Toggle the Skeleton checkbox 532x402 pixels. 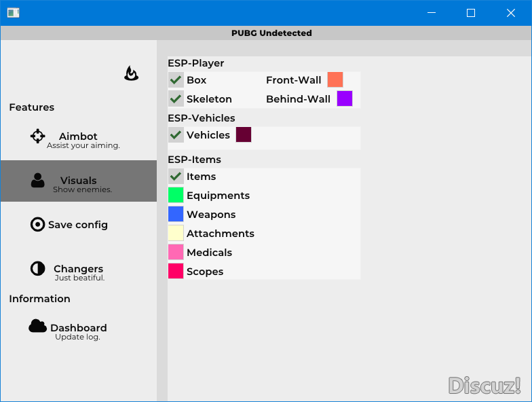[176, 99]
